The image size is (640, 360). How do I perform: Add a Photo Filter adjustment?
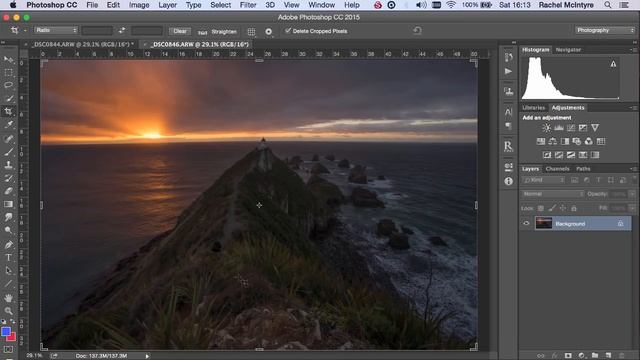click(577, 141)
